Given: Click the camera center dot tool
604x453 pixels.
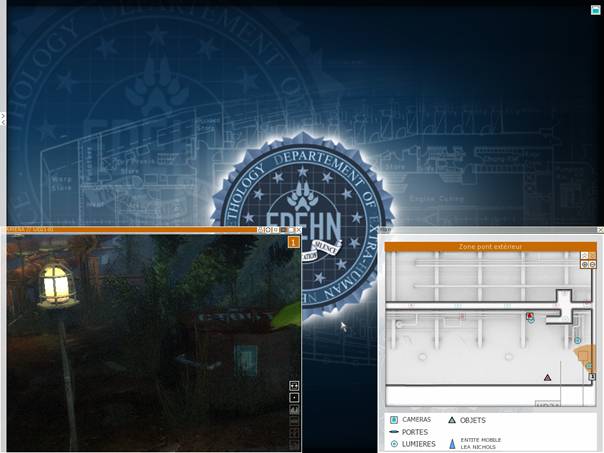Looking at the screenshot, I should [x=294, y=397].
